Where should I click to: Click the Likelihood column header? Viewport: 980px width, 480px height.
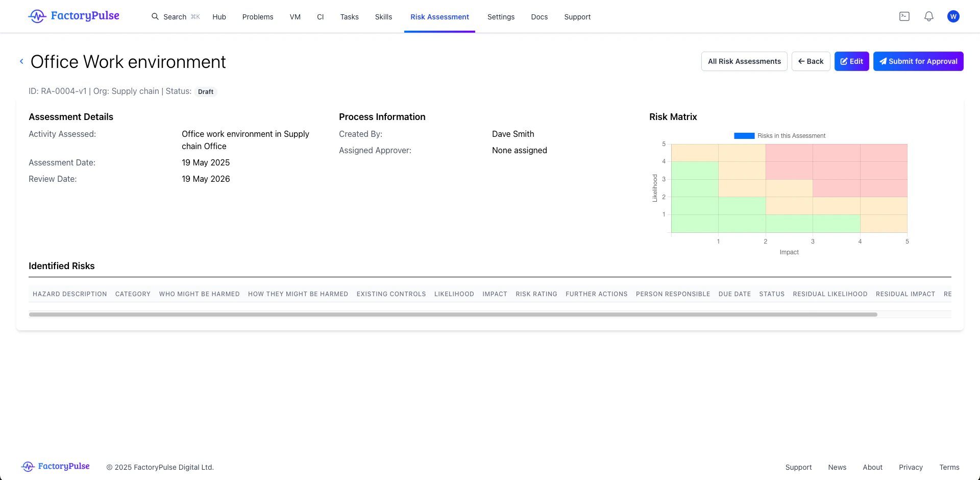pos(454,294)
